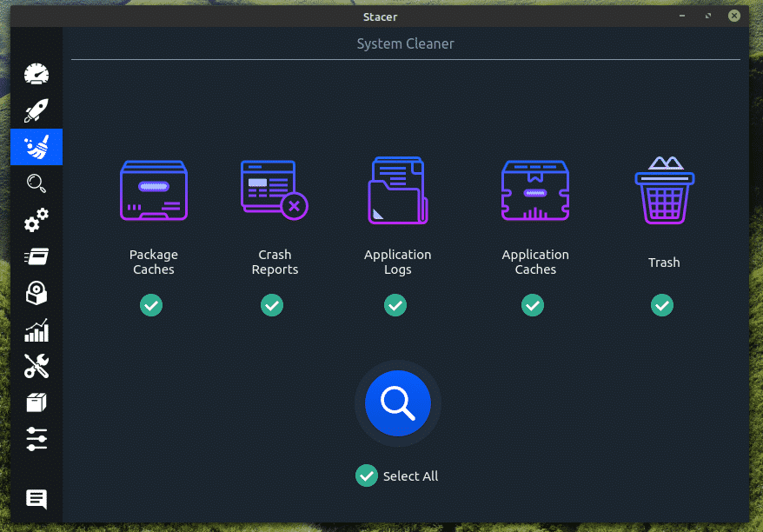
Task: Open Uninstaller disk box icon
Action: [x=36, y=293]
